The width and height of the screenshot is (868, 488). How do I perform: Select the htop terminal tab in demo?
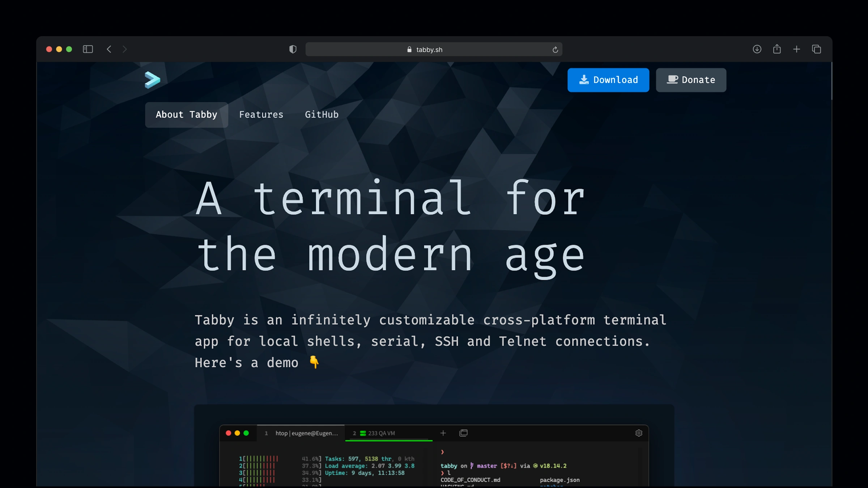(x=302, y=433)
